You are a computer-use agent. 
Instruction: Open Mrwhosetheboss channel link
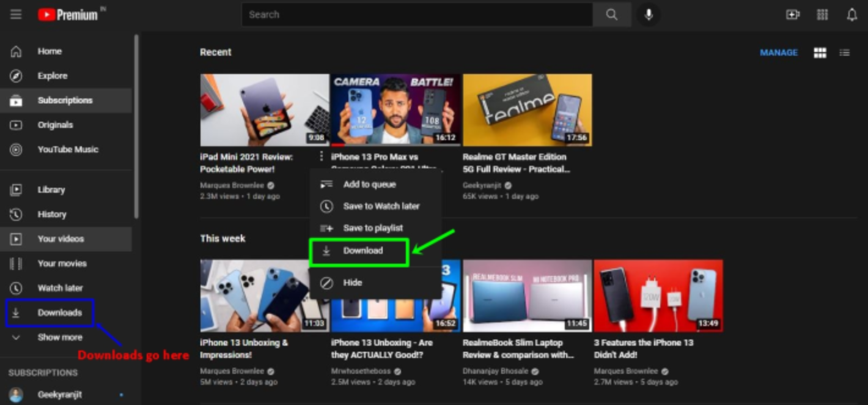tap(361, 371)
